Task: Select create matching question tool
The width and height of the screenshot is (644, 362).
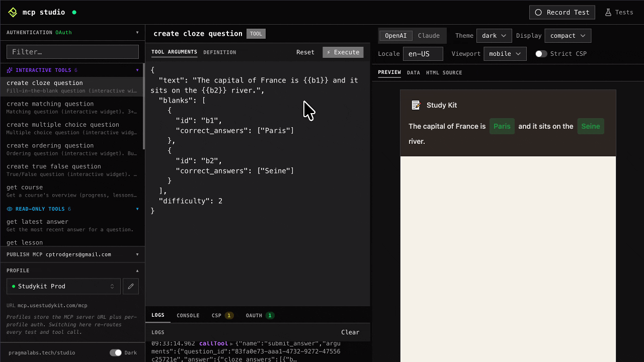Action: (72, 108)
